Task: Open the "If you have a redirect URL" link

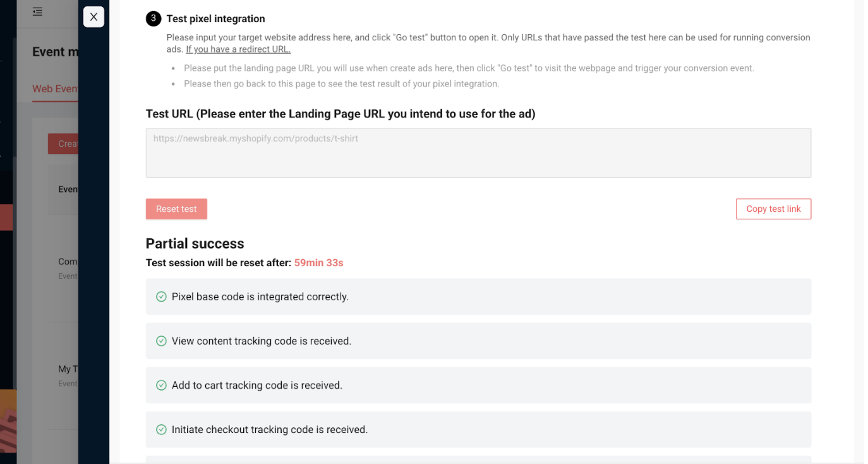Action: (238, 49)
